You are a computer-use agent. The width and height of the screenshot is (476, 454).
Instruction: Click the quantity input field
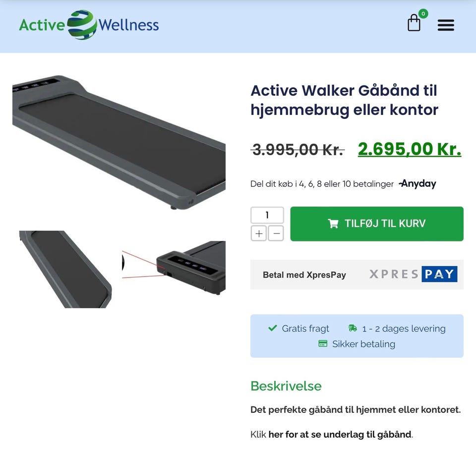click(267, 215)
